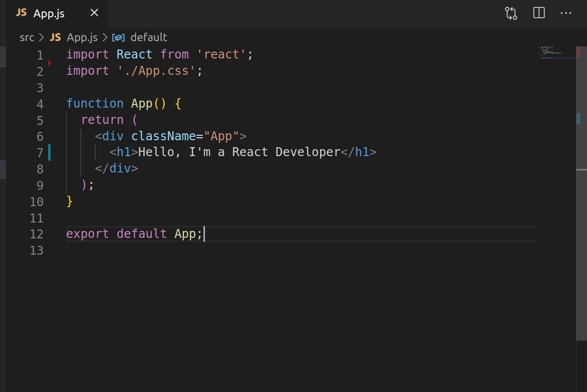
Task: Open the More Actions ellipsis menu
Action: coord(566,13)
